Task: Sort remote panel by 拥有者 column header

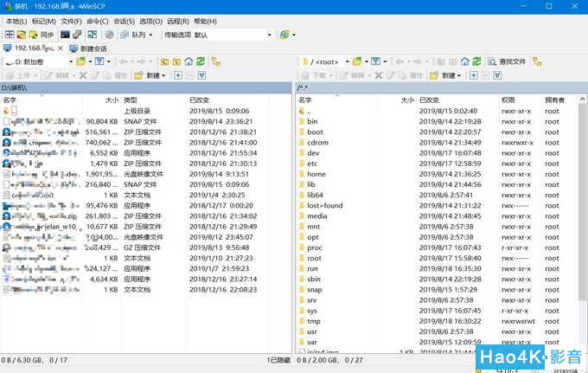Action: point(559,100)
